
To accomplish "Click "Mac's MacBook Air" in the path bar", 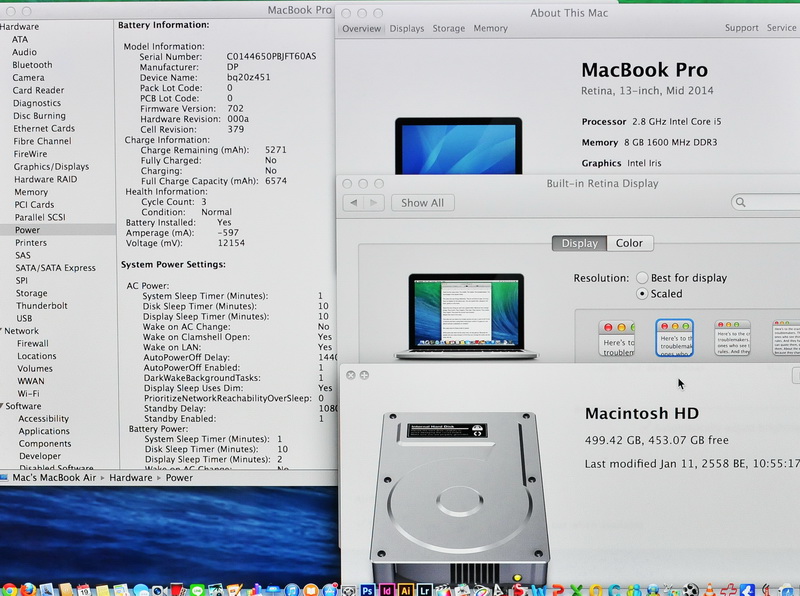I will [x=54, y=478].
